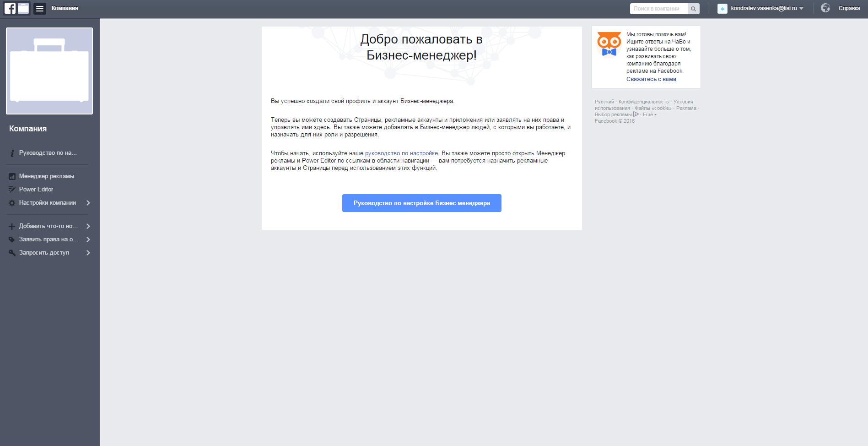The image size is (868, 446).
Task: Click the Справка help menu
Action: 849,8
